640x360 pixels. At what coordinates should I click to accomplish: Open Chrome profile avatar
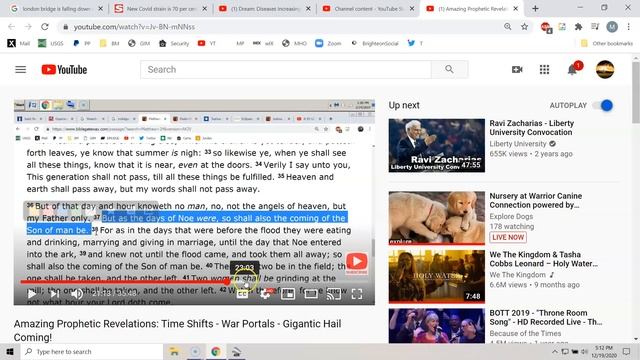point(611,27)
